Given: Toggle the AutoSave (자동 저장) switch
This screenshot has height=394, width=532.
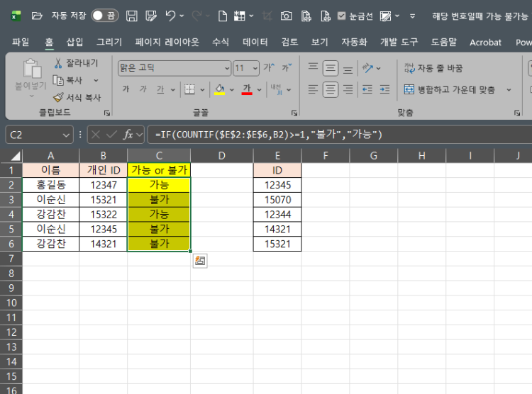Looking at the screenshot, I should (x=105, y=15).
